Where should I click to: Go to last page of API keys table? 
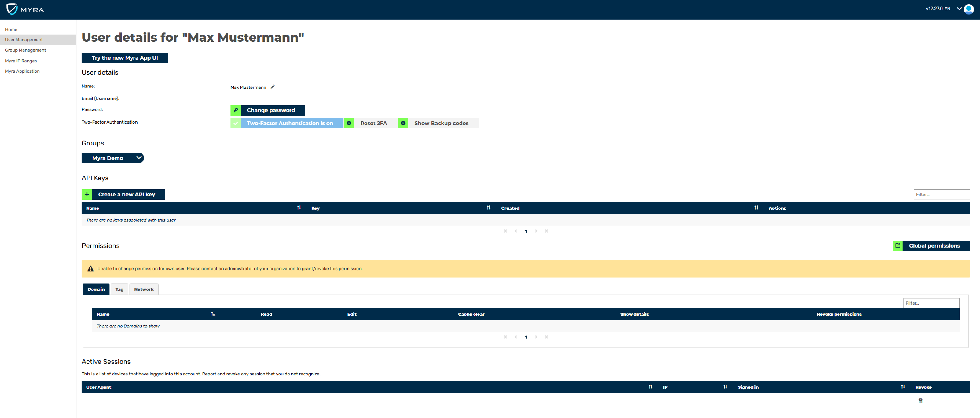(x=547, y=231)
